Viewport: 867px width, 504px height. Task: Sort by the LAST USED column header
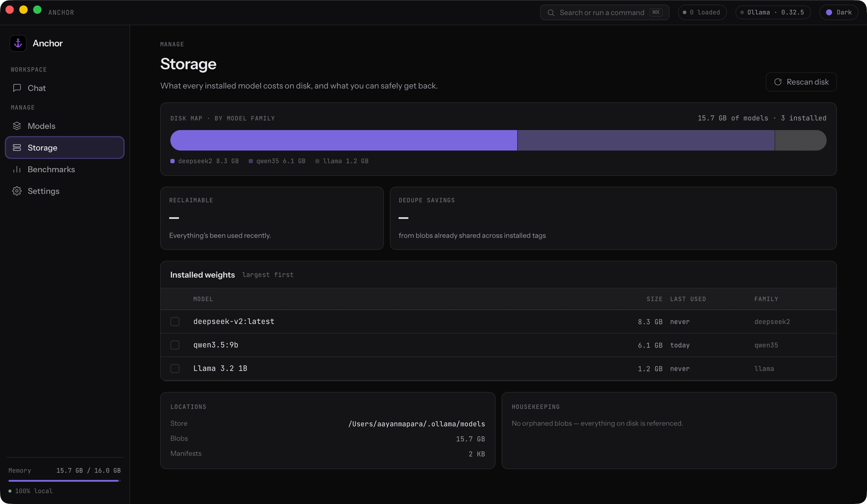point(688,299)
